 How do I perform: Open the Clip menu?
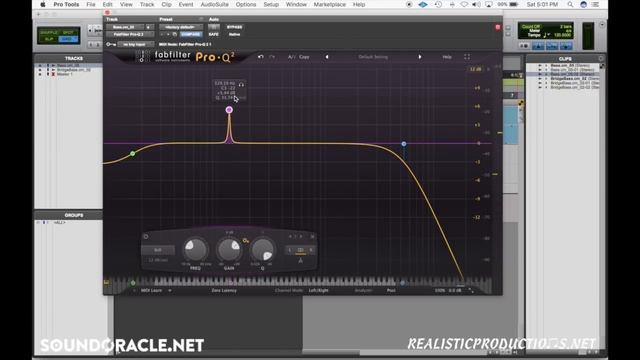click(x=166, y=4)
